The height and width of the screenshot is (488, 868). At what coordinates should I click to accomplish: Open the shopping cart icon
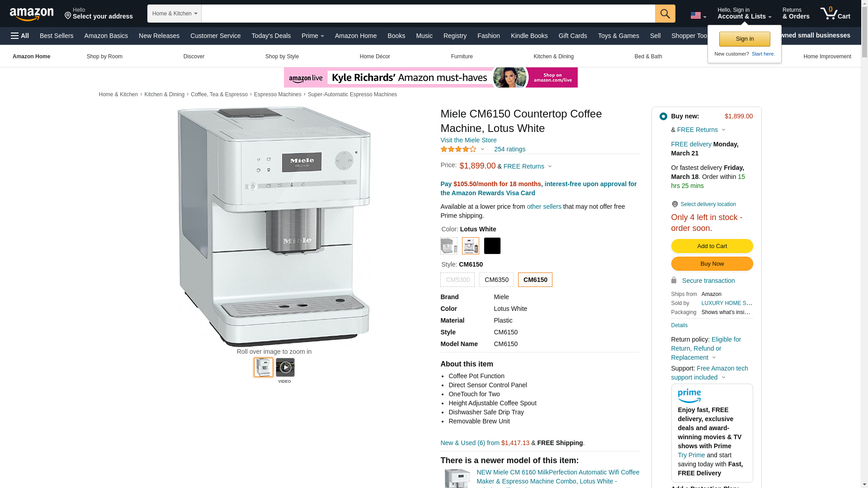pyautogui.click(x=835, y=14)
